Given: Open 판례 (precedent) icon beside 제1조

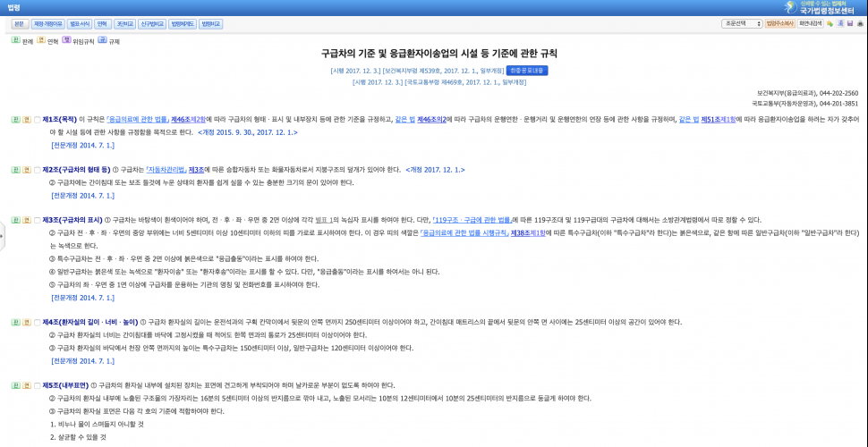Looking at the screenshot, I should pyautogui.click(x=14, y=119).
